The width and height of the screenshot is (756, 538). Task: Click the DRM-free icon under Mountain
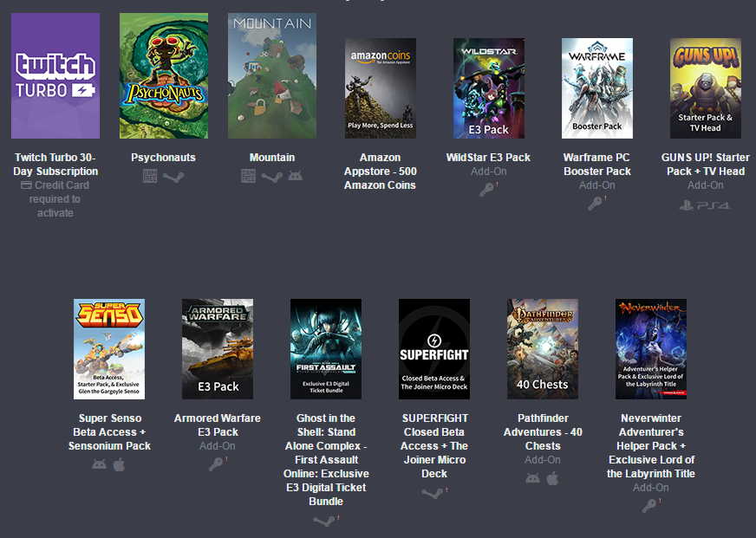(x=248, y=176)
